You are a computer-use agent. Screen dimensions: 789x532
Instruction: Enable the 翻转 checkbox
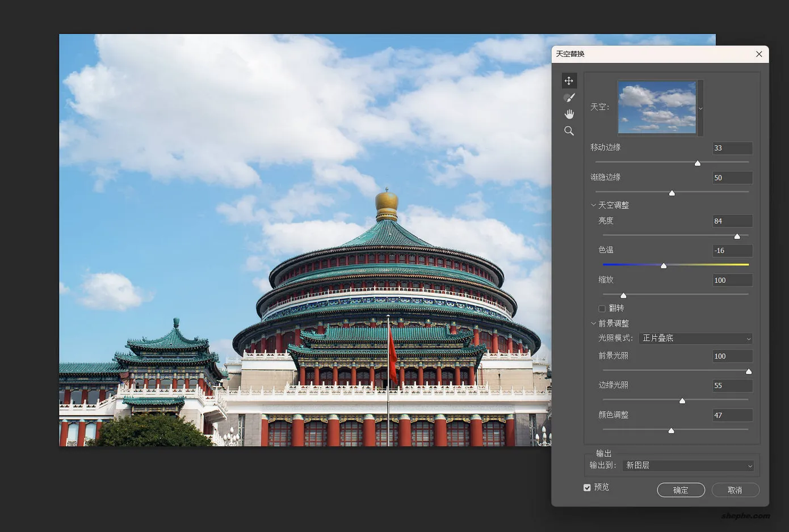(x=602, y=309)
